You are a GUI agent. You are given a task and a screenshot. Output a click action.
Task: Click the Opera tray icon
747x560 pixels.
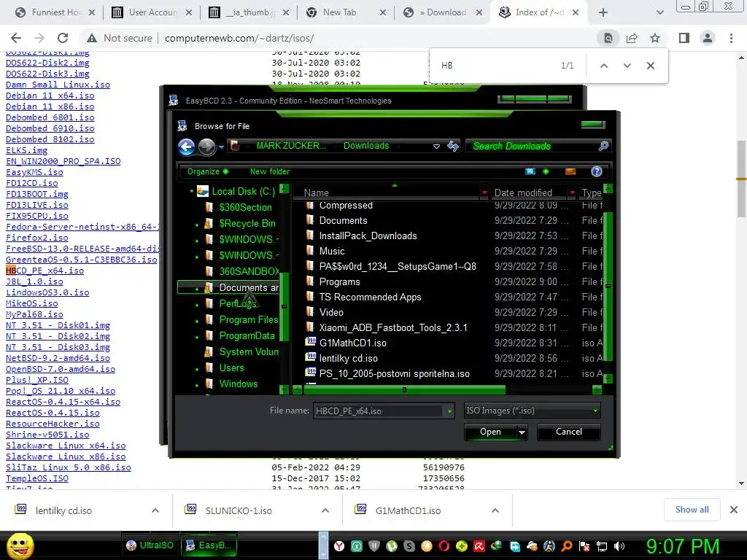click(444, 546)
